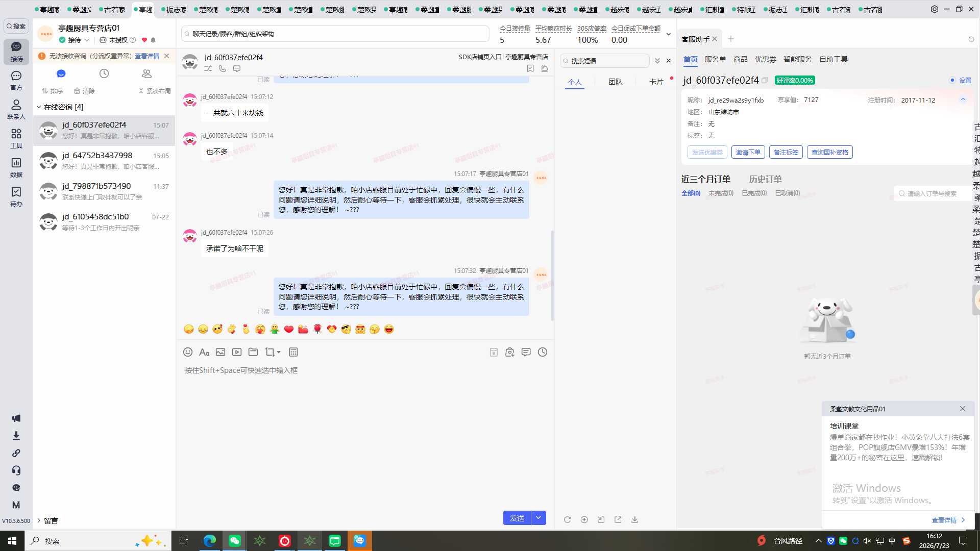Copy the customer ID jd_60f037efe02f4
Screen dimensions: 980x551
pyautogui.click(x=765, y=80)
